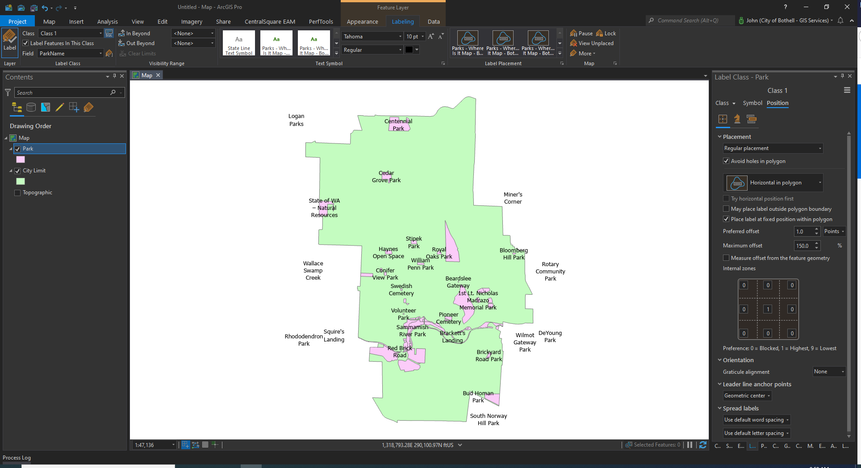
Task: Click View Unplaced labels icon
Action: click(573, 43)
